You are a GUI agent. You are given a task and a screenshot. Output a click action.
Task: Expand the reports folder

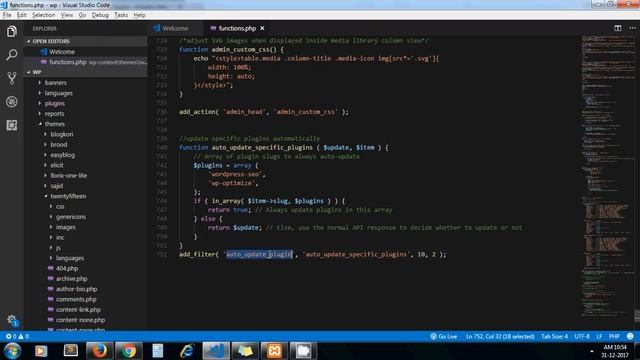pos(54,113)
